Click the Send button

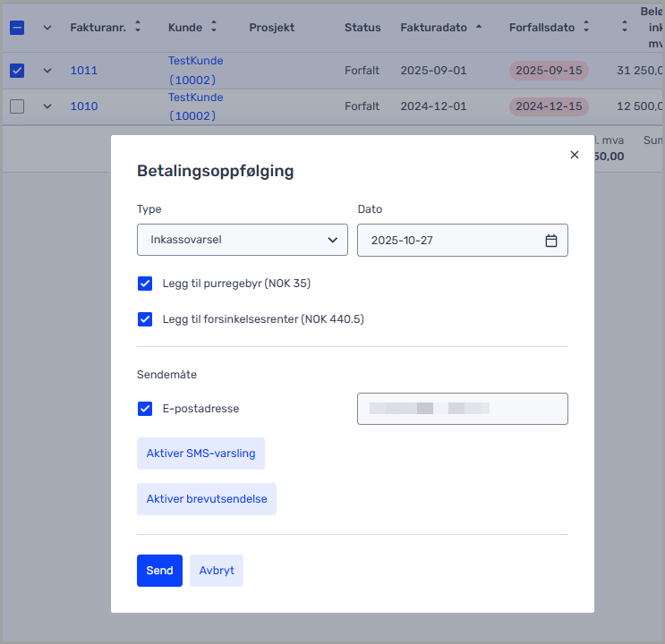click(x=159, y=571)
